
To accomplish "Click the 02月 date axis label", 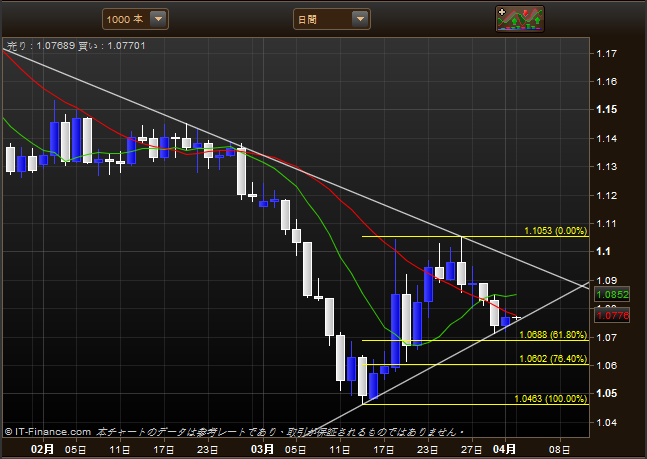I will coord(43,449).
